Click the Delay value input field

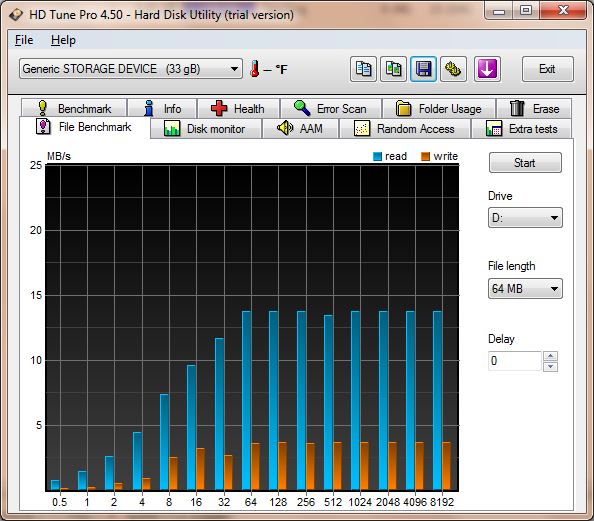pyautogui.click(x=514, y=361)
